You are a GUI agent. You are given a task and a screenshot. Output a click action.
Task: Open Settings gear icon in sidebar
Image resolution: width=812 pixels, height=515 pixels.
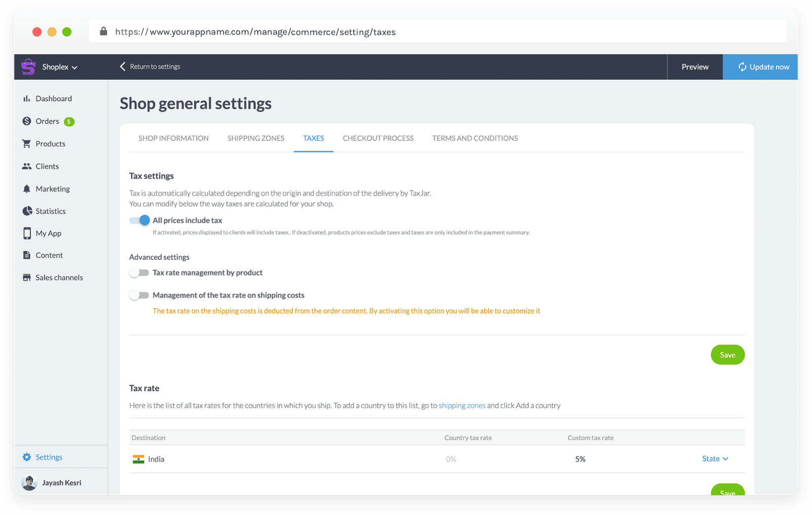27,457
